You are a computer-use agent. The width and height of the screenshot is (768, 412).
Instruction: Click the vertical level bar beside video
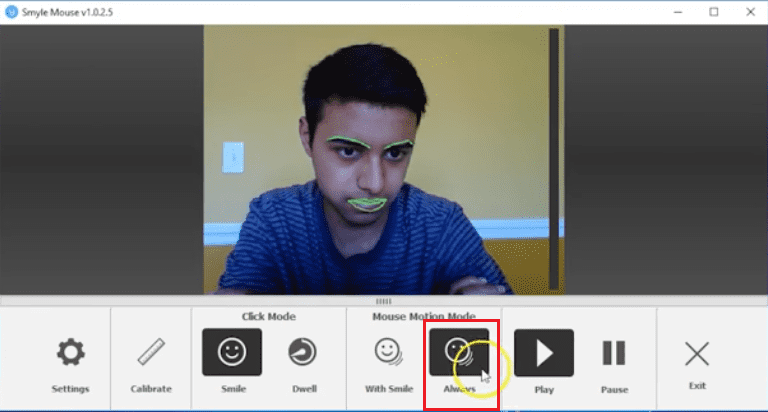click(553, 160)
